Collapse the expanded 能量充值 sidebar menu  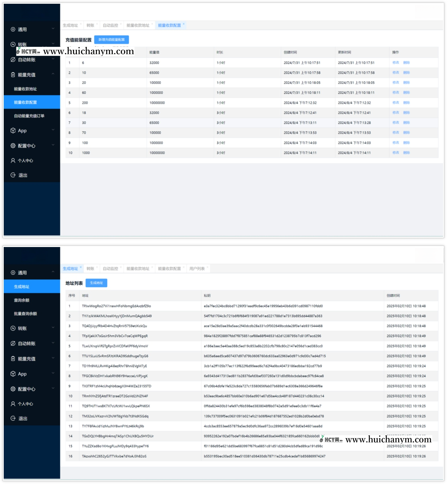tap(53, 74)
